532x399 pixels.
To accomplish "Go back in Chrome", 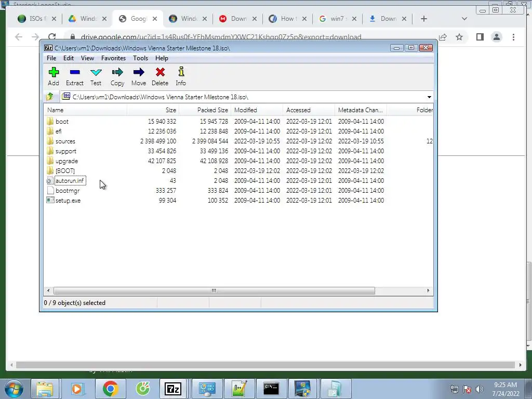I will tap(19, 37).
